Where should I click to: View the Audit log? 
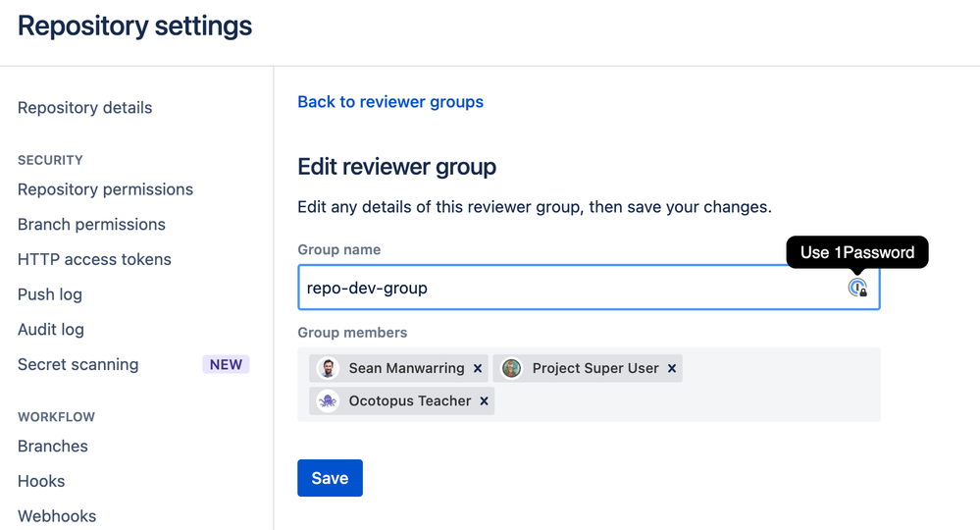tap(51, 330)
